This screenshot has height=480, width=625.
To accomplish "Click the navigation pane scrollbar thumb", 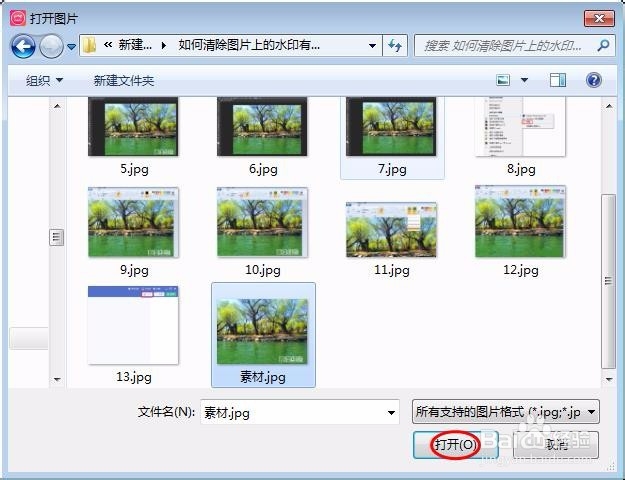I will coord(57,238).
